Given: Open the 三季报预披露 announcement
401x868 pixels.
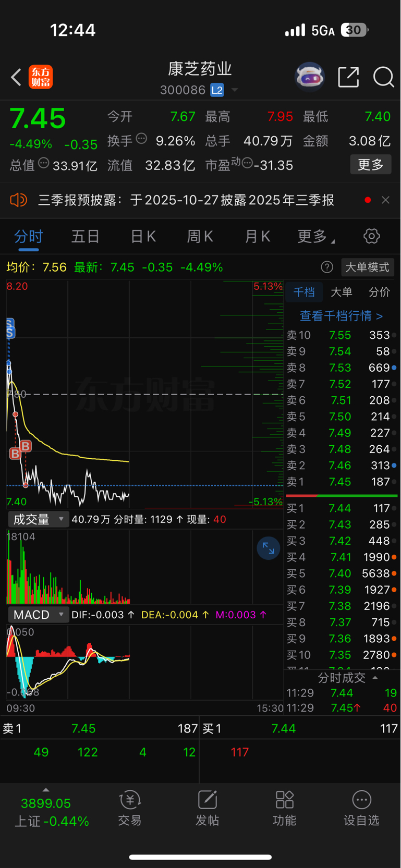Looking at the screenshot, I should pos(186,200).
